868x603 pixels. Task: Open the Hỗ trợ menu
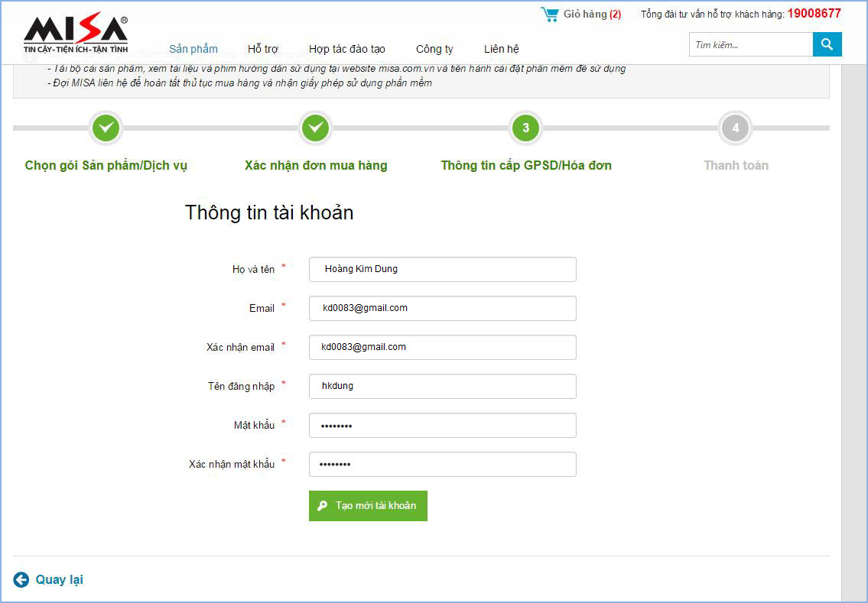[x=263, y=49]
